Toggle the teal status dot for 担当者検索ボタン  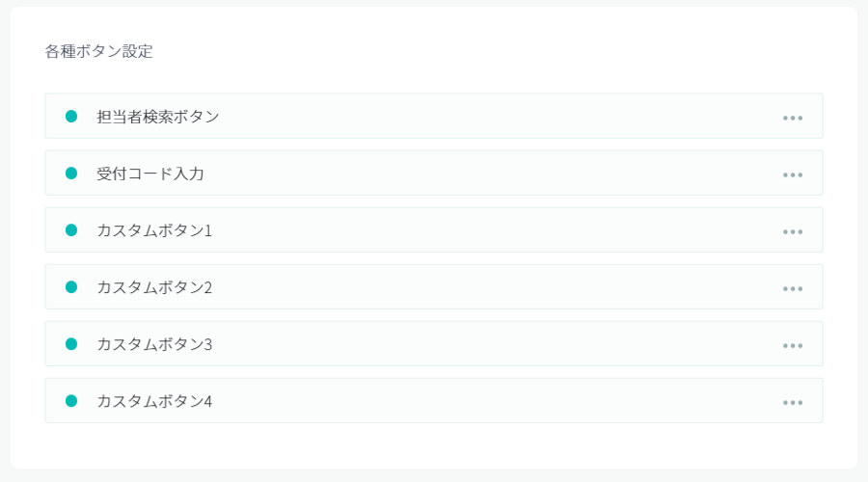(x=71, y=117)
